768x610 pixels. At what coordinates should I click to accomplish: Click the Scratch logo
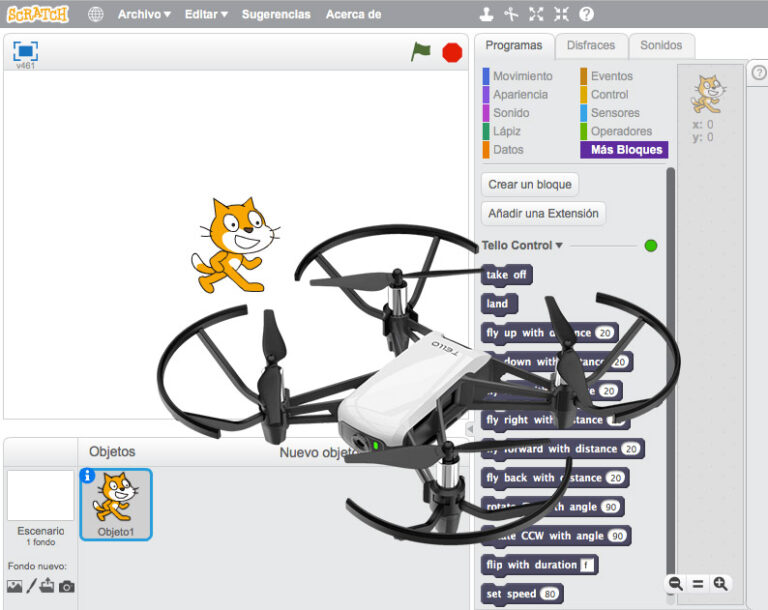[37, 14]
